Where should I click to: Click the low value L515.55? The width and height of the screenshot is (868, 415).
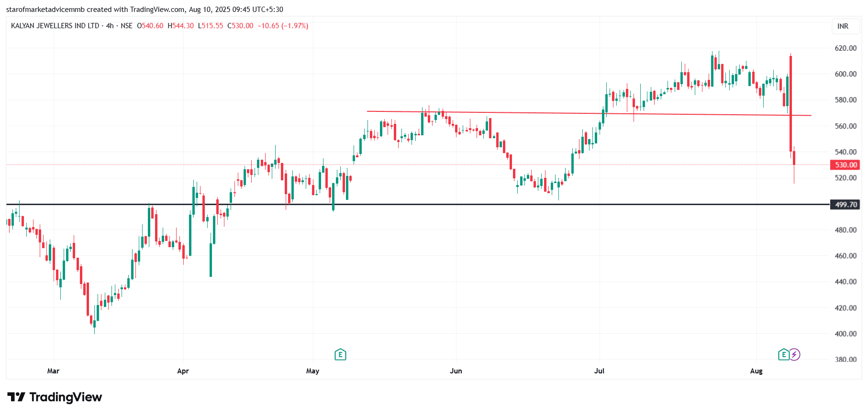pyautogui.click(x=211, y=26)
